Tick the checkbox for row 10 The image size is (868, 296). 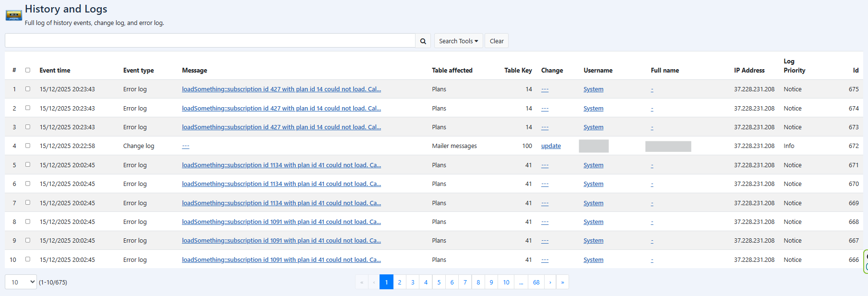(x=28, y=259)
